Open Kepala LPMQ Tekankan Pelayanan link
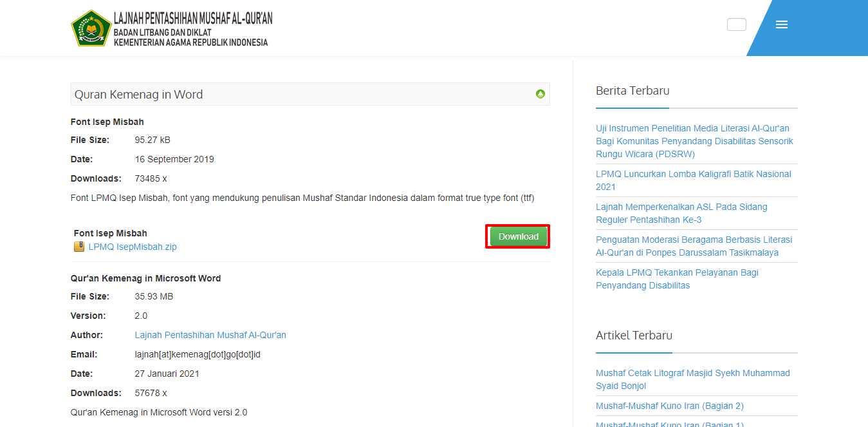Viewport: 868px width, 427px height. tap(677, 279)
